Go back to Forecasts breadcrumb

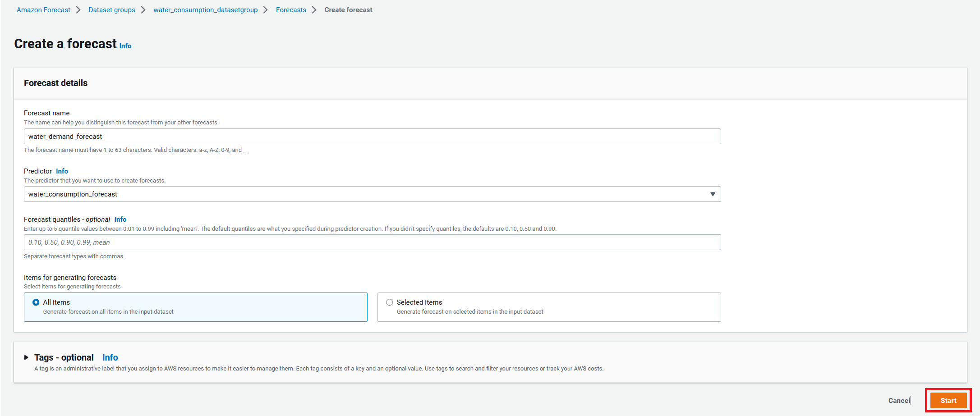[291, 10]
